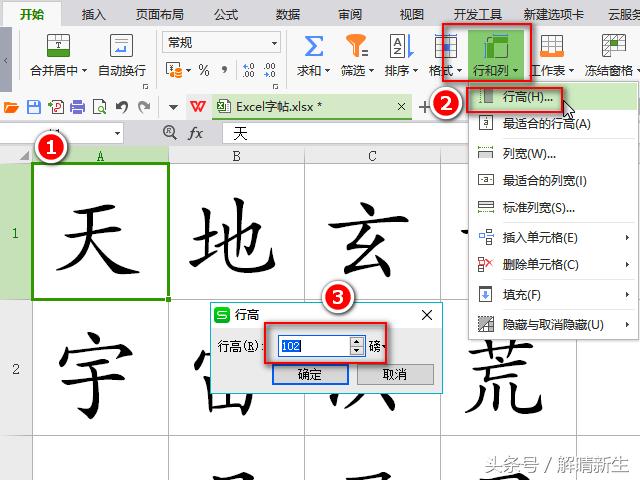
Task: Click the red WPS W icon
Action: click(x=198, y=107)
